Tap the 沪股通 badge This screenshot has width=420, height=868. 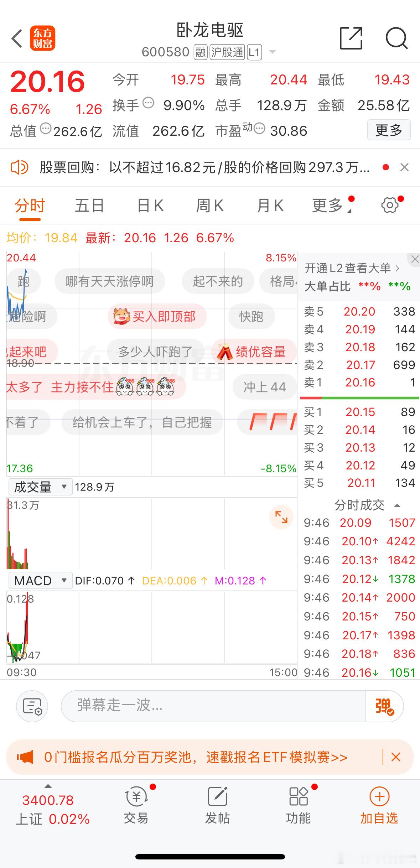[x=227, y=52]
